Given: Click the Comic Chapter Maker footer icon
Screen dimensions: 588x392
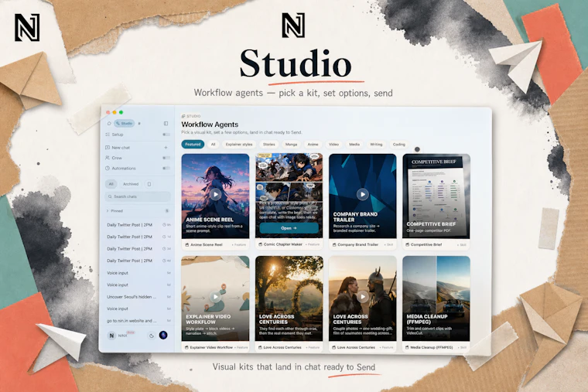Looking at the screenshot, I should 260,244.
